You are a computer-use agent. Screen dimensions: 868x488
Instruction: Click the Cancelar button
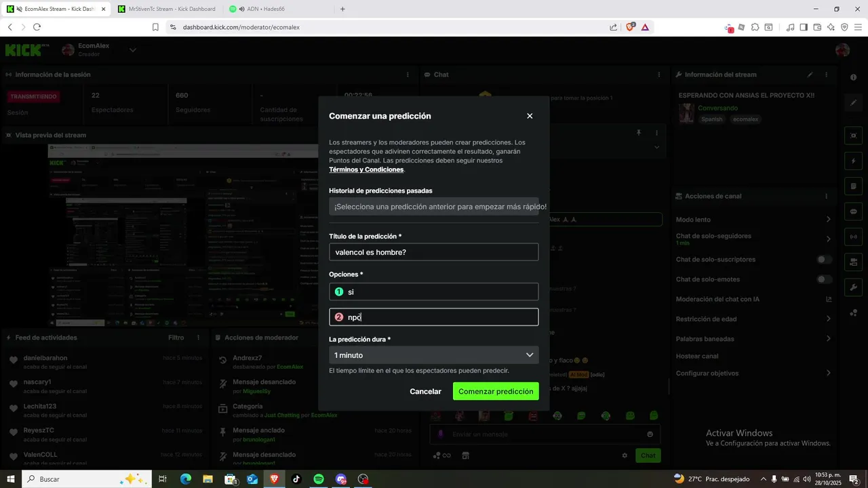click(x=425, y=392)
